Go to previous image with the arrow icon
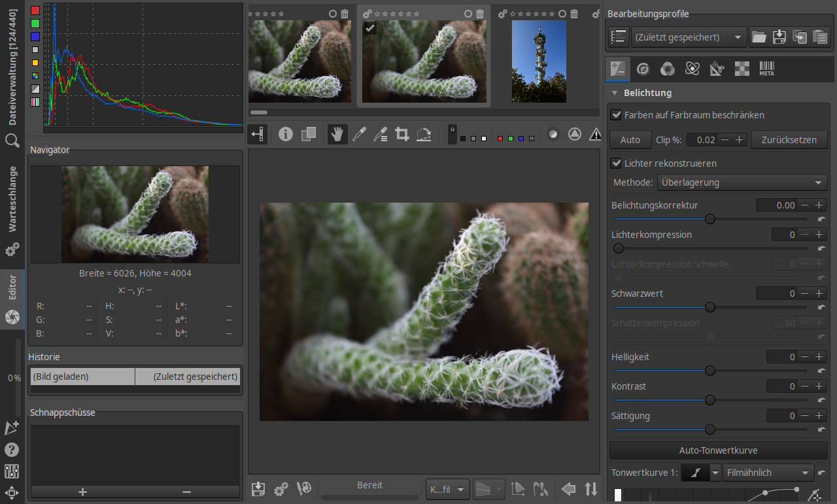Viewport: 837px width, 504px height. click(568, 489)
